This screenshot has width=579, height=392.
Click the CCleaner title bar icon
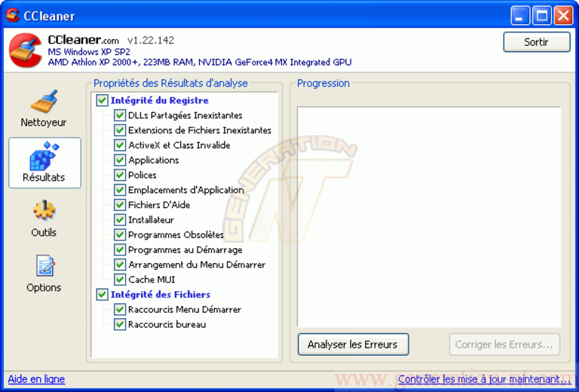click(13, 16)
